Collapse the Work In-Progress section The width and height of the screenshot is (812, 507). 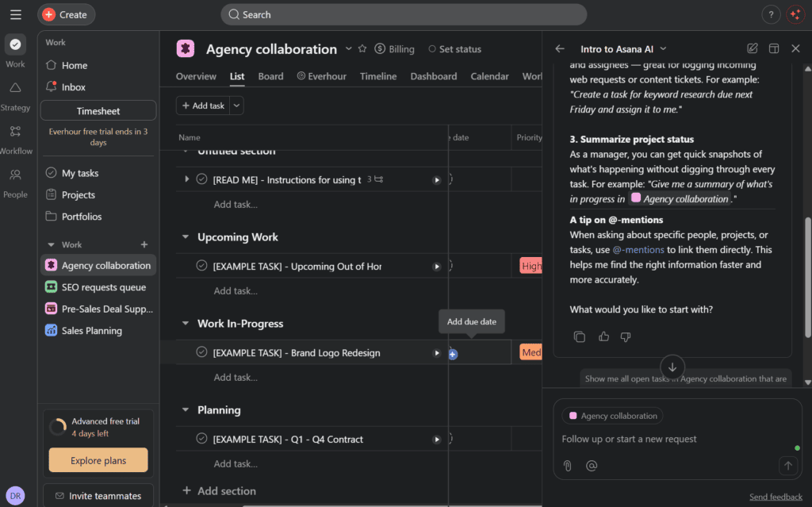[x=186, y=324]
